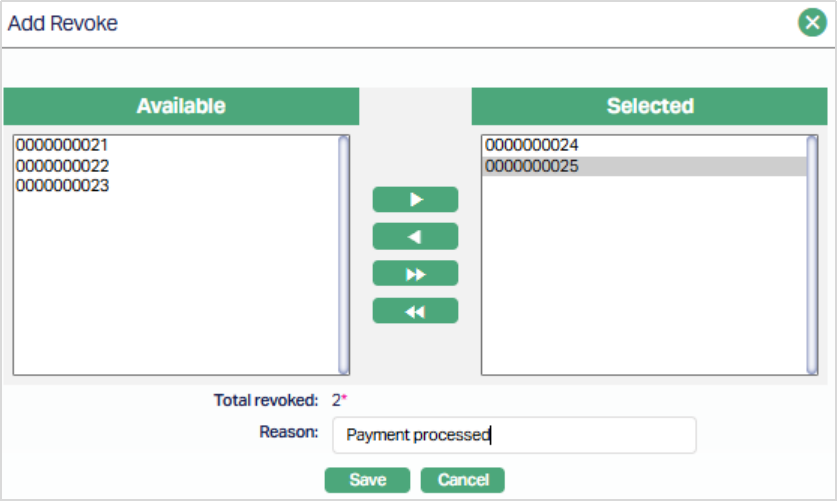Click the Total revoked count value
This screenshot has height=501, width=837.
[337, 400]
